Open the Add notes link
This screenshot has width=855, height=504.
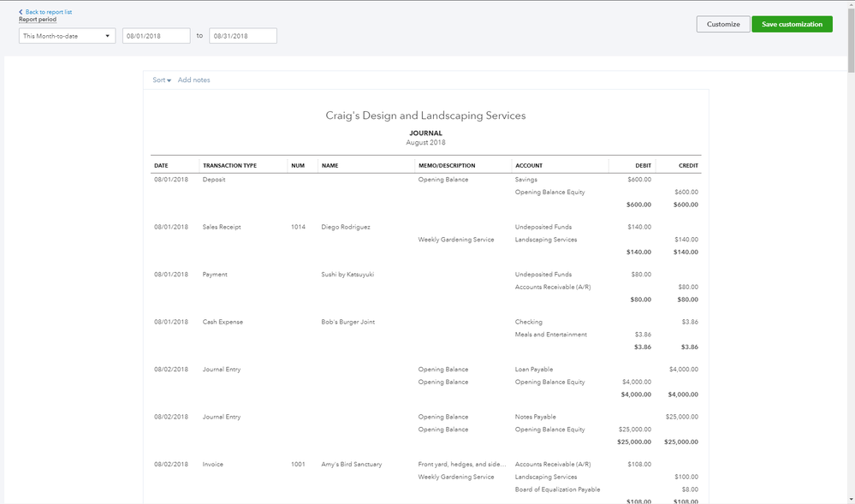click(x=193, y=80)
